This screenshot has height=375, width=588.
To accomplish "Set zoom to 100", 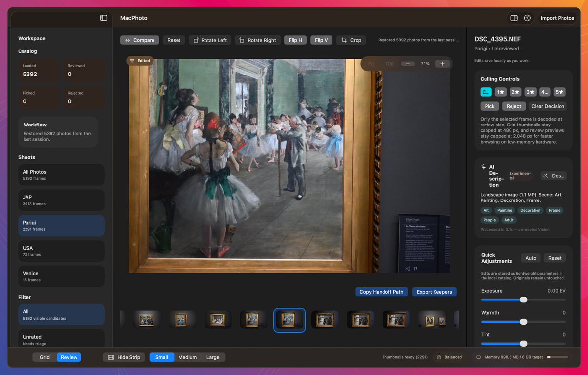I will (x=389, y=64).
